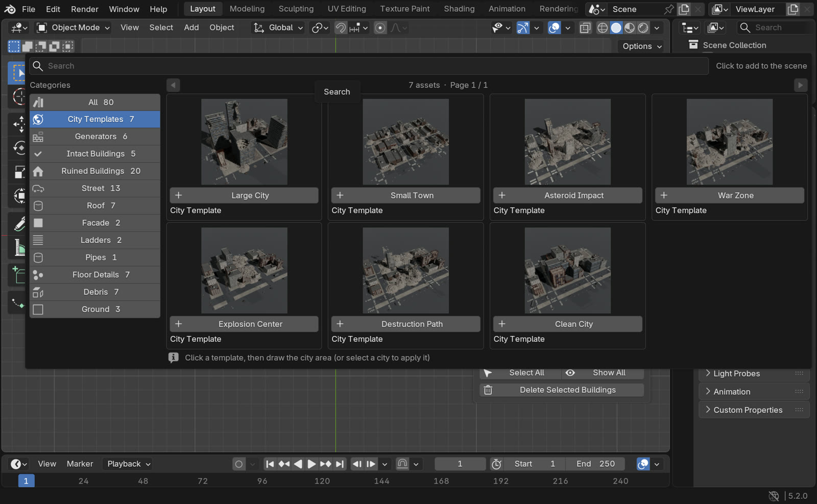
Task: Open the Global transform orientation dropdown
Action: point(278,28)
